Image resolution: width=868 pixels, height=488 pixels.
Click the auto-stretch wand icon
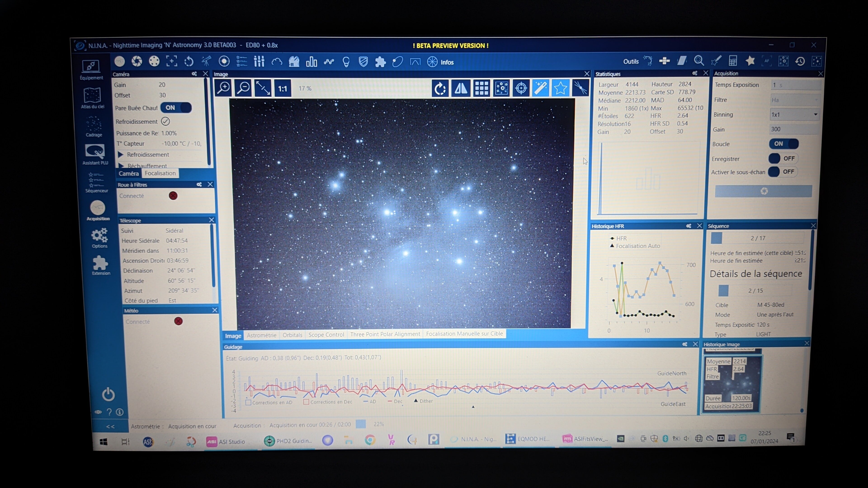tap(540, 88)
